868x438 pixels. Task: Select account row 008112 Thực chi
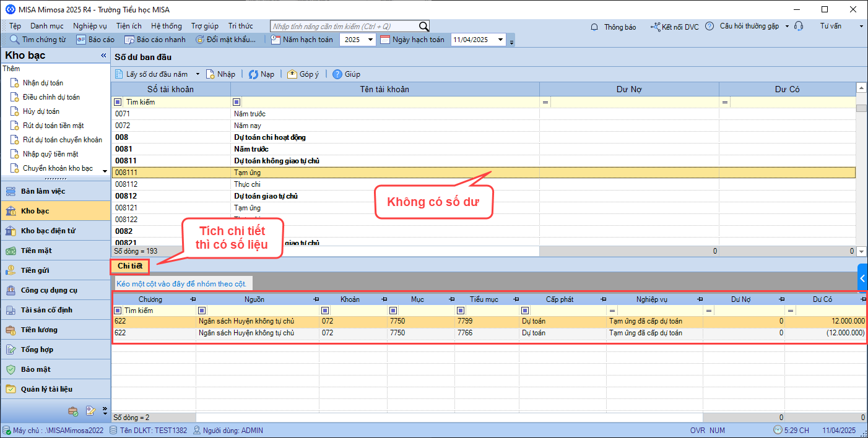click(x=484, y=184)
